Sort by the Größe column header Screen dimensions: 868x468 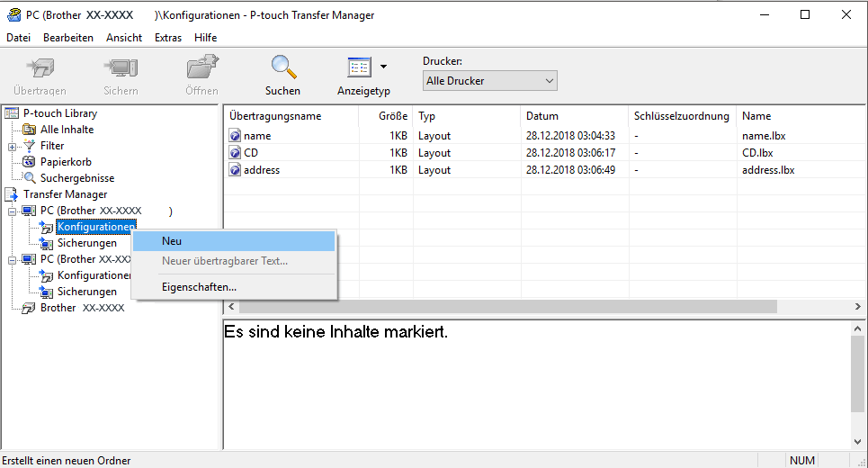[386, 116]
